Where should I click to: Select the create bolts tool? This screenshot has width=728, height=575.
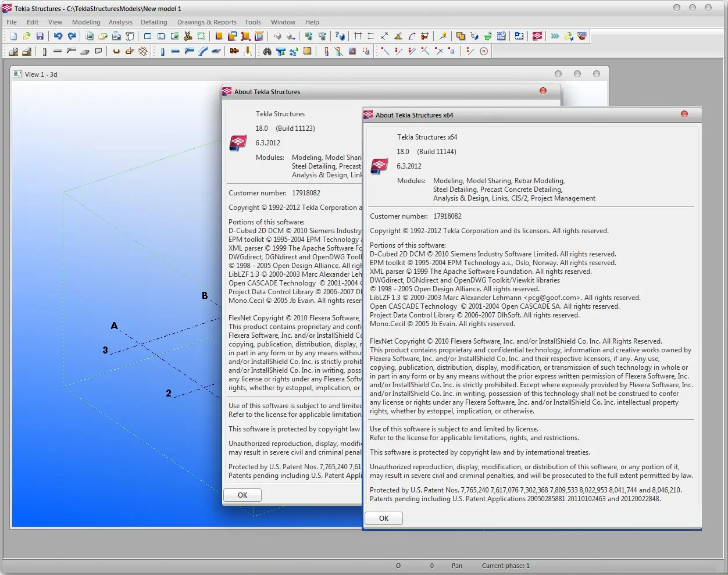[234, 51]
